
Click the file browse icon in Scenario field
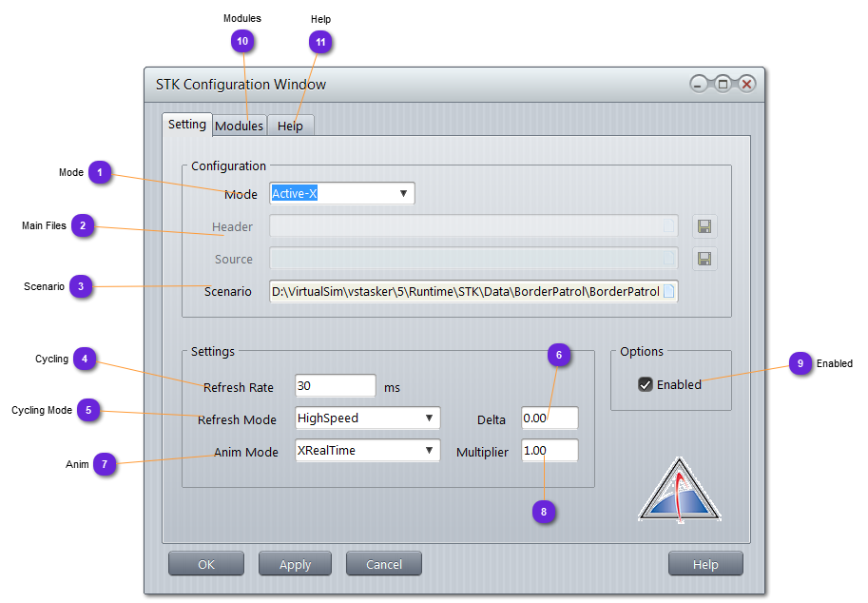pyautogui.click(x=668, y=292)
